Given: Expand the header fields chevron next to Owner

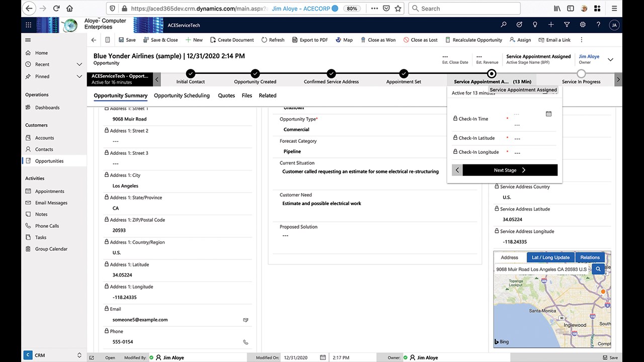Looking at the screenshot, I should coord(610,59).
